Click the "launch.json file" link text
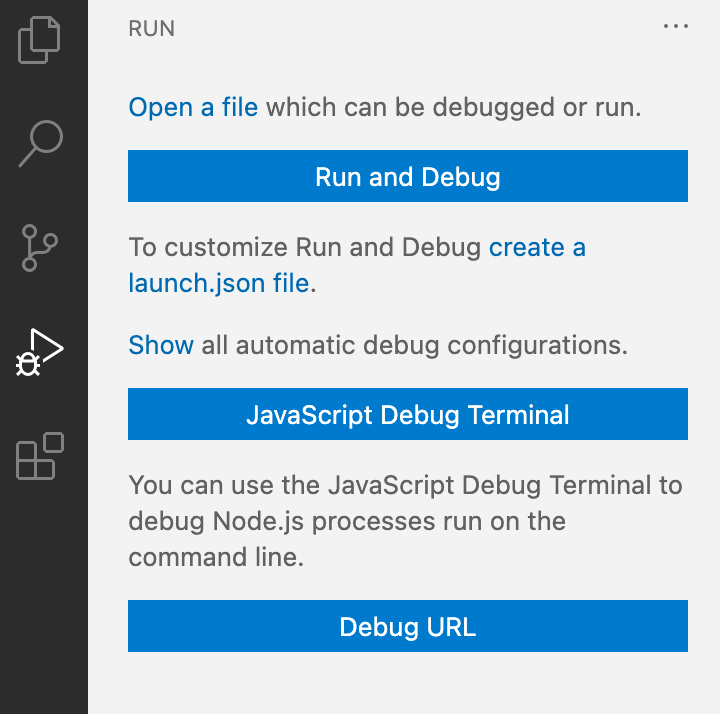The image size is (720, 714). point(219,283)
